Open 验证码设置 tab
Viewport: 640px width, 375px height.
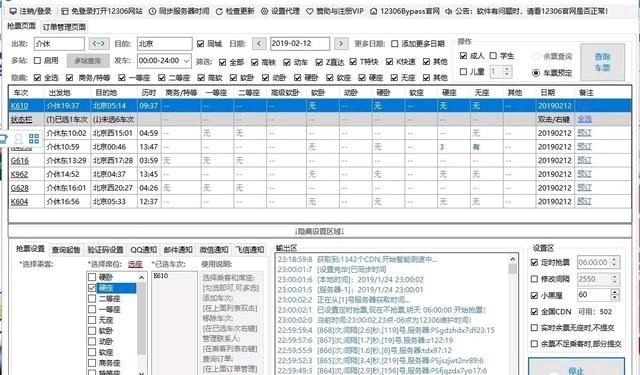click(x=105, y=249)
